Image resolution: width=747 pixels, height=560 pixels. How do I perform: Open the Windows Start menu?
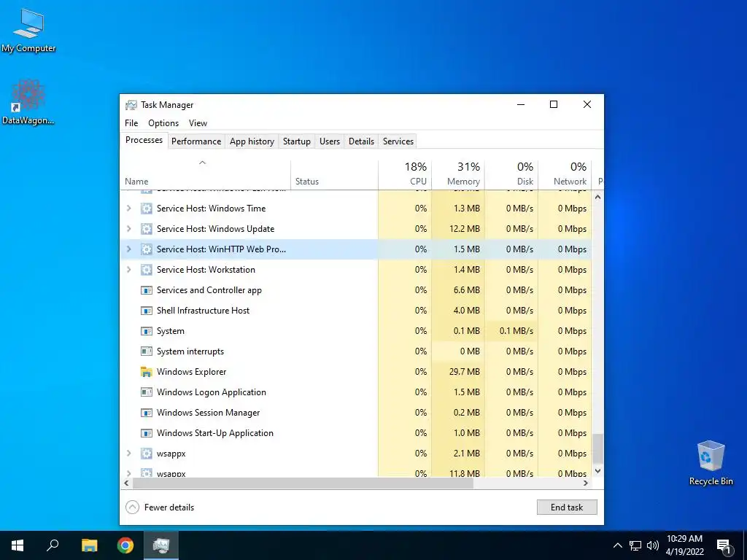pyautogui.click(x=18, y=545)
